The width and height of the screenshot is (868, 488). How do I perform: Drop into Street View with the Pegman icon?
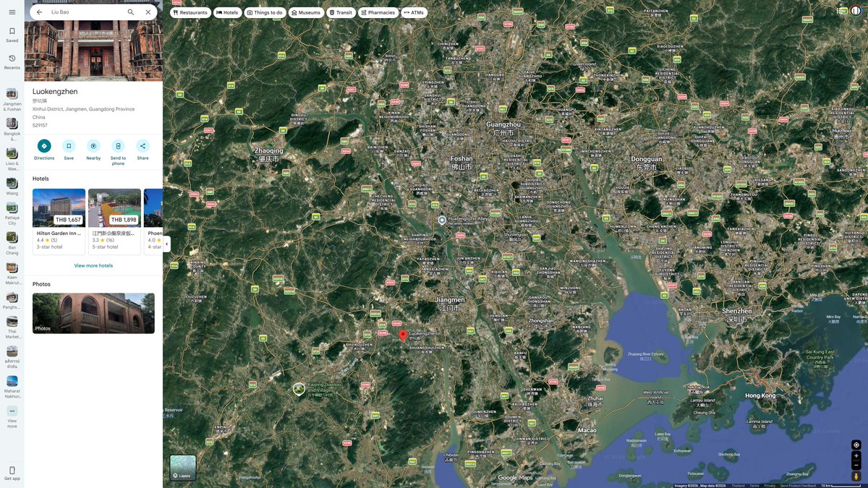coord(856,477)
